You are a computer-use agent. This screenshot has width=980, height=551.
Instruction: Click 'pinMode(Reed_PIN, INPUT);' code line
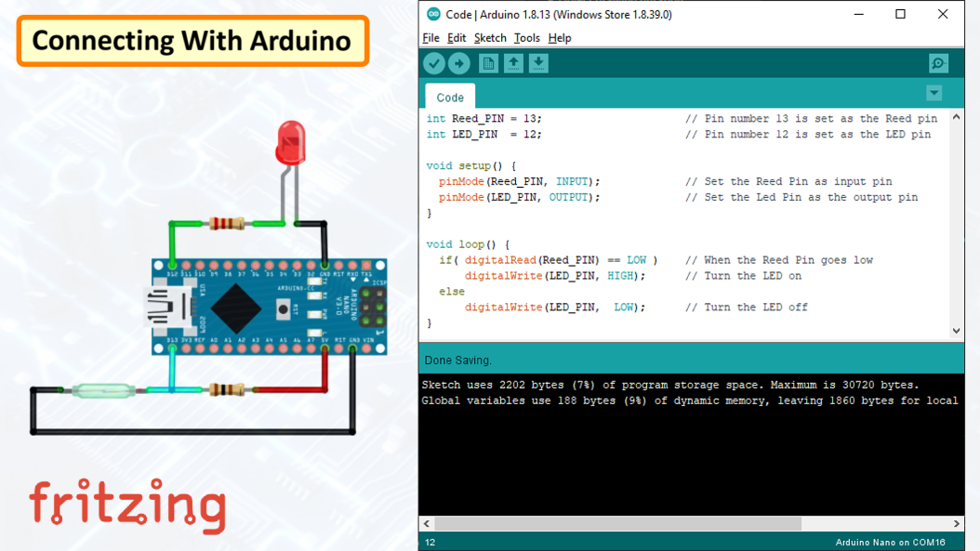pyautogui.click(x=519, y=182)
